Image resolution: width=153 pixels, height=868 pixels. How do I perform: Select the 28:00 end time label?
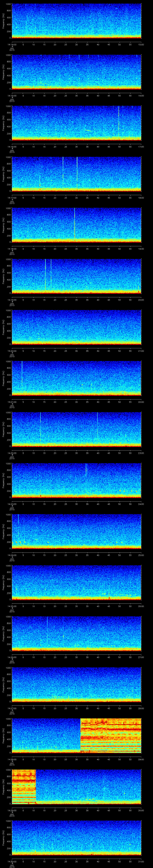pyautogui.click(x=141, y=708)
